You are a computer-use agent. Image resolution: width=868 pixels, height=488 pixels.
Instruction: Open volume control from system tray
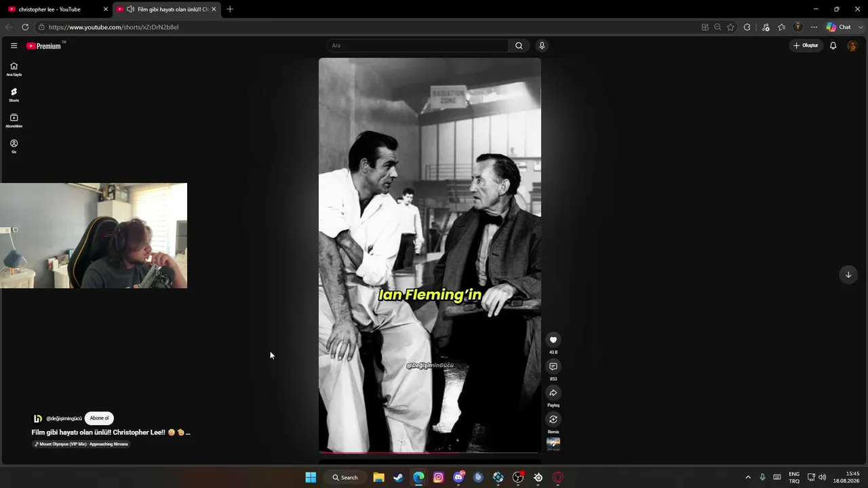[823, 477]
